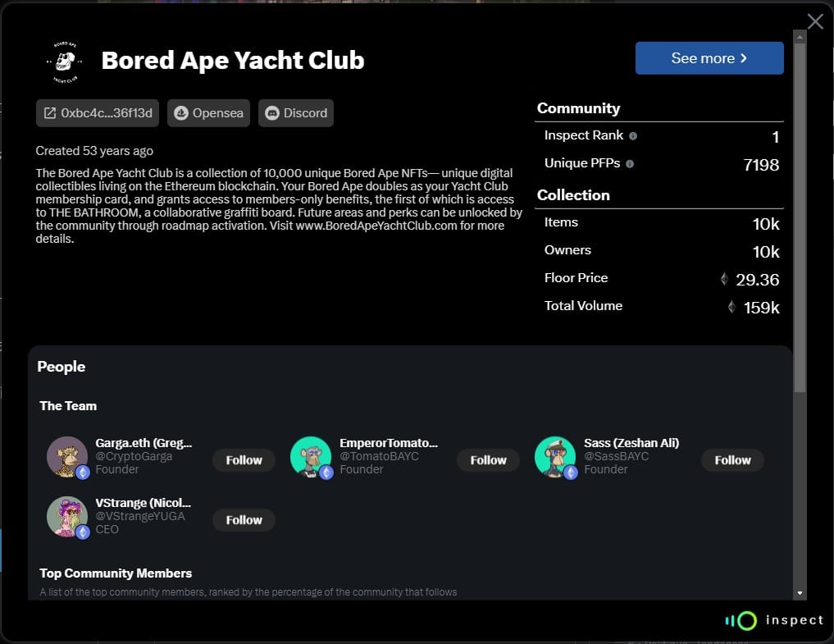This screenshot has height=644, width=834.
Task: Click The Team heading
Action: coord(68,405)
